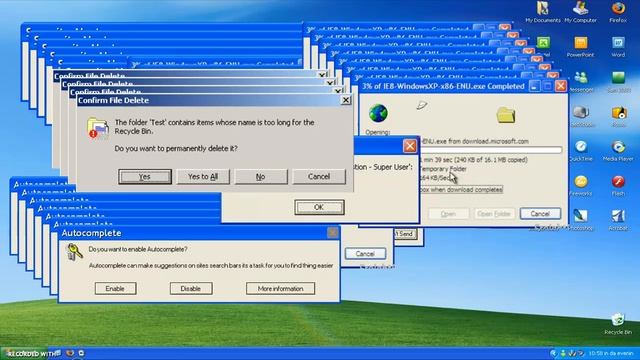Maximize the front IE8 download window
640x360 pixels.
(547, 86)
